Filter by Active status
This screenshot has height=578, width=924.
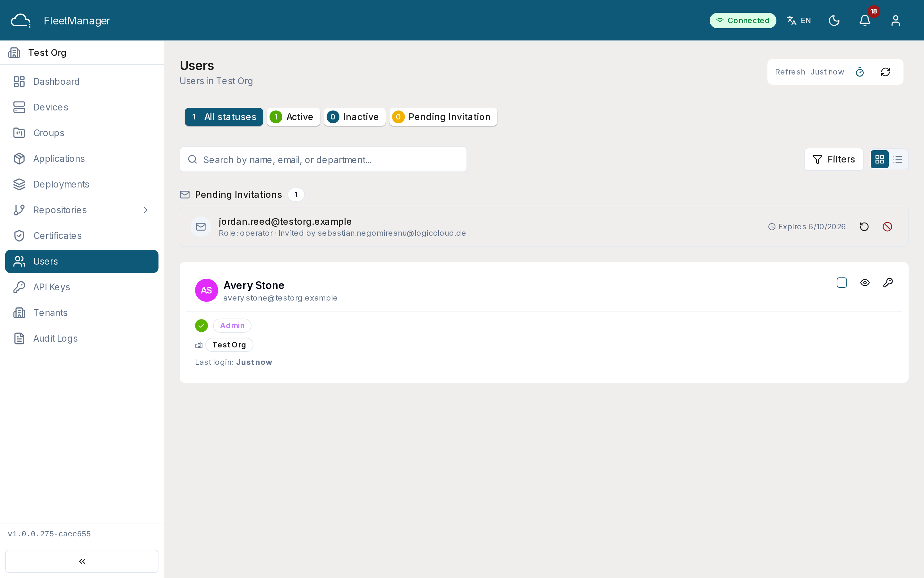click(x=293, y=117)
